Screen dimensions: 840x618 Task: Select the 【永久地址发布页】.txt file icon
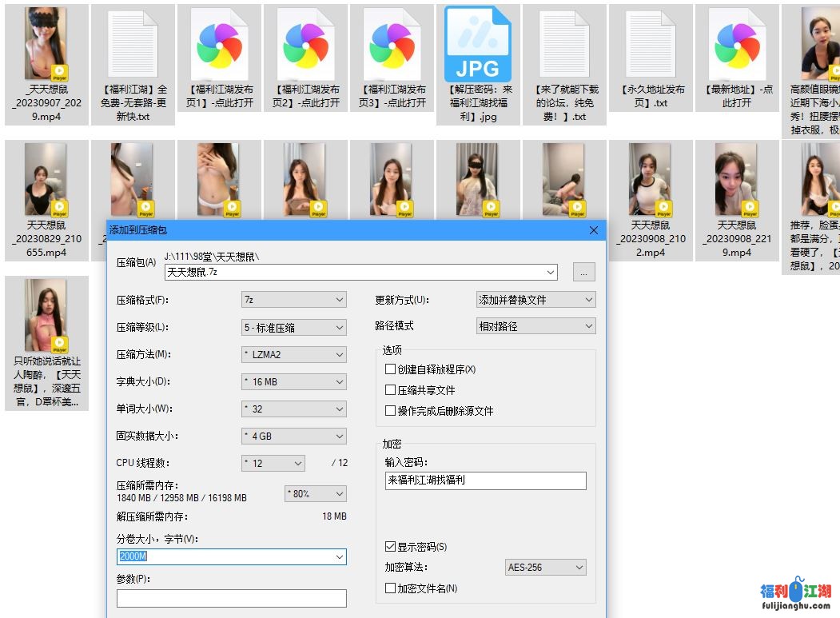click(x=651, y=46)
